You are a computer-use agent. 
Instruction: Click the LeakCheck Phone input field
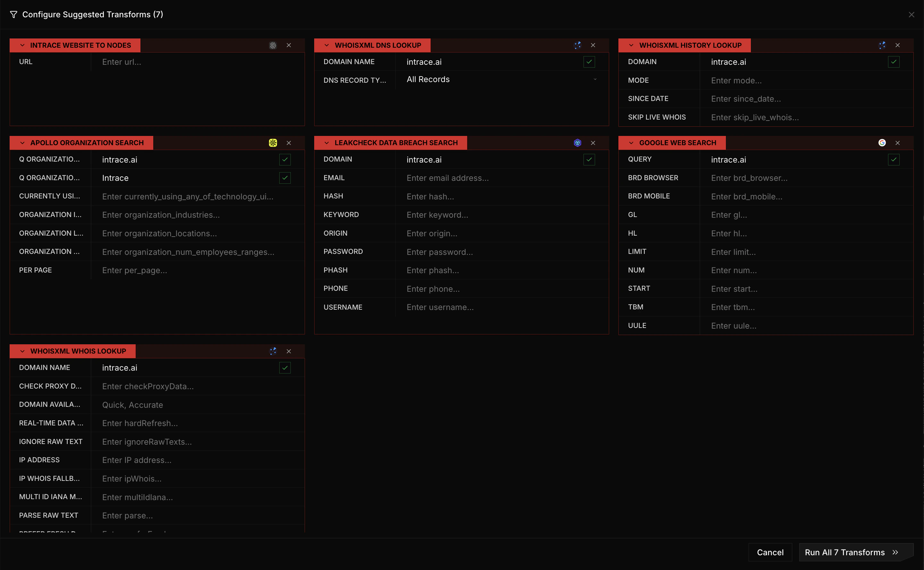tap(502, 289)
